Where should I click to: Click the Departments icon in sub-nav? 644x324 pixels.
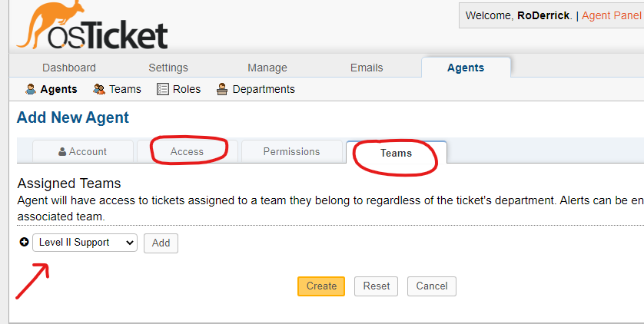222,89
